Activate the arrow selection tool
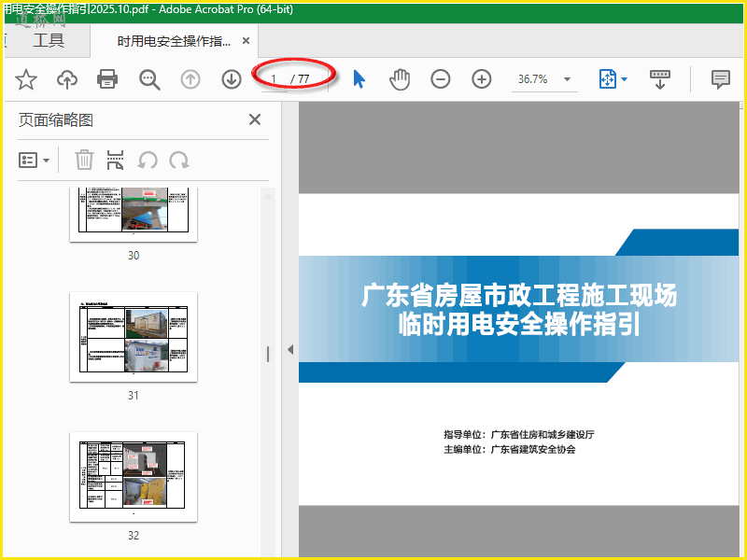 359,79
